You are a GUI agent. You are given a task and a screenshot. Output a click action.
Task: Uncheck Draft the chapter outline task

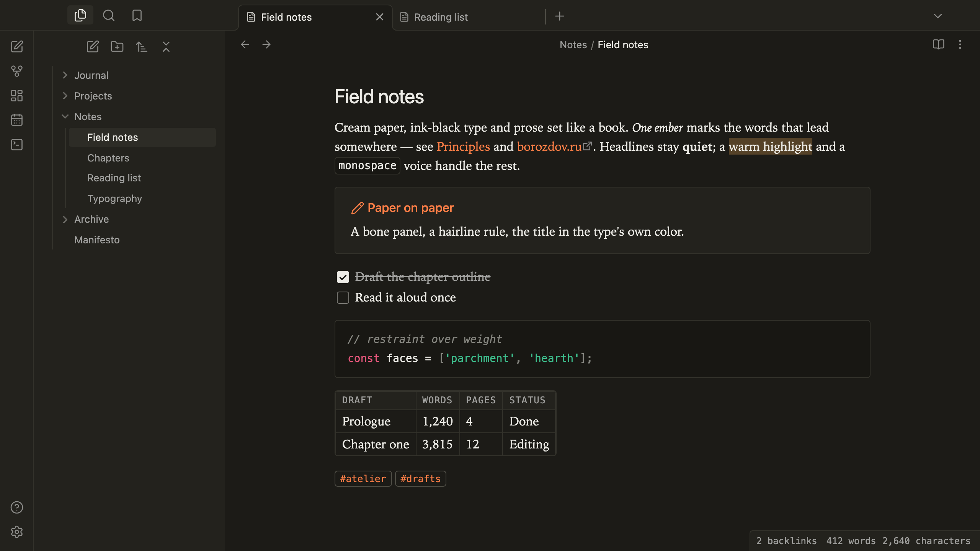[343, 277]
